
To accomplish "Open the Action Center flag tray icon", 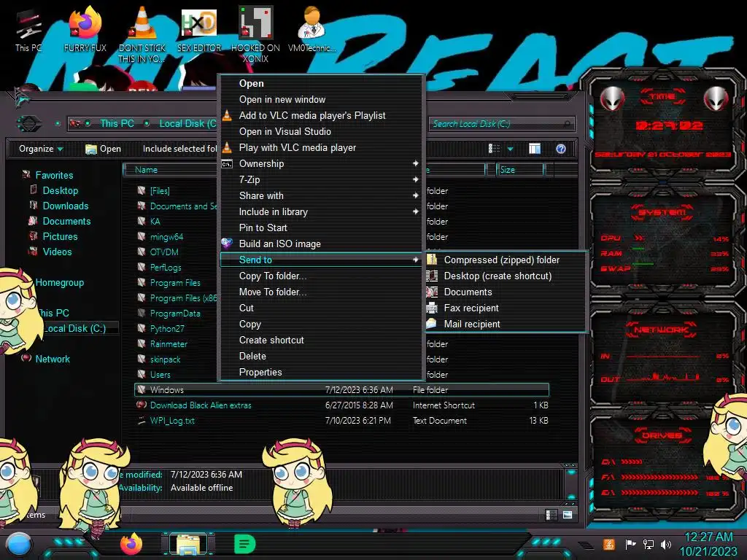I will coord(630,544).
